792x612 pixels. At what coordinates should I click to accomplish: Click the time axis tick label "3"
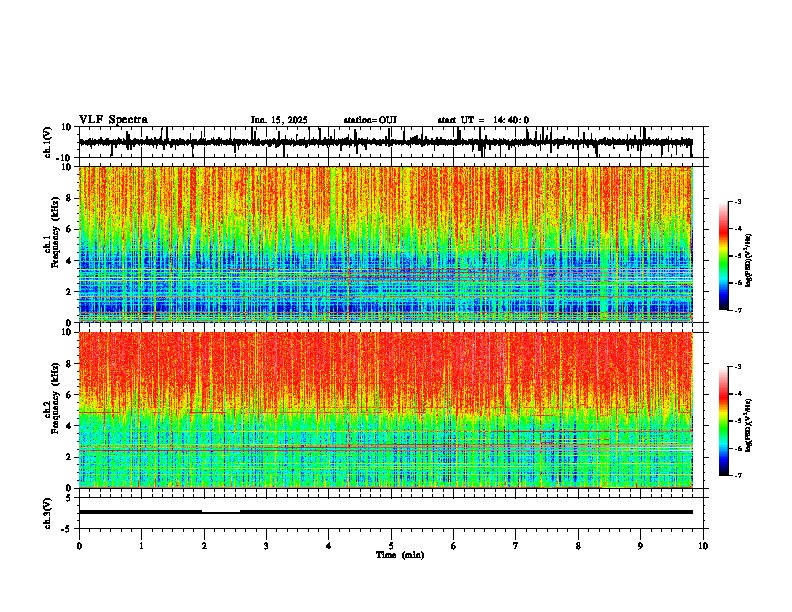(266, 546)
